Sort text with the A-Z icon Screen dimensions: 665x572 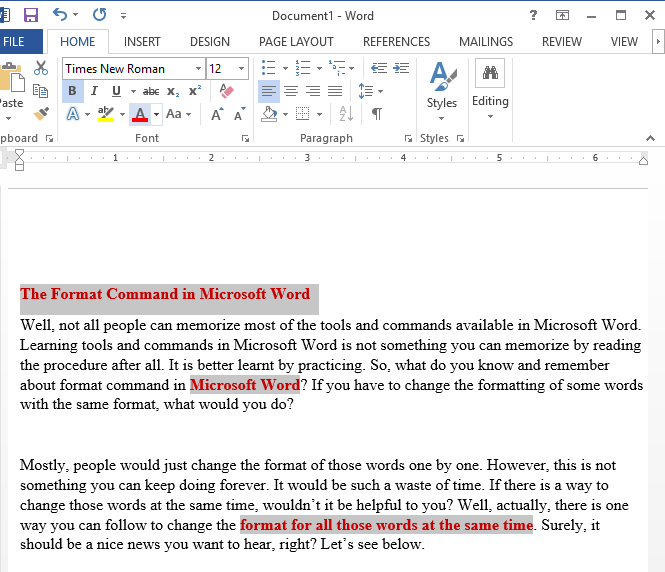point(346,114)
